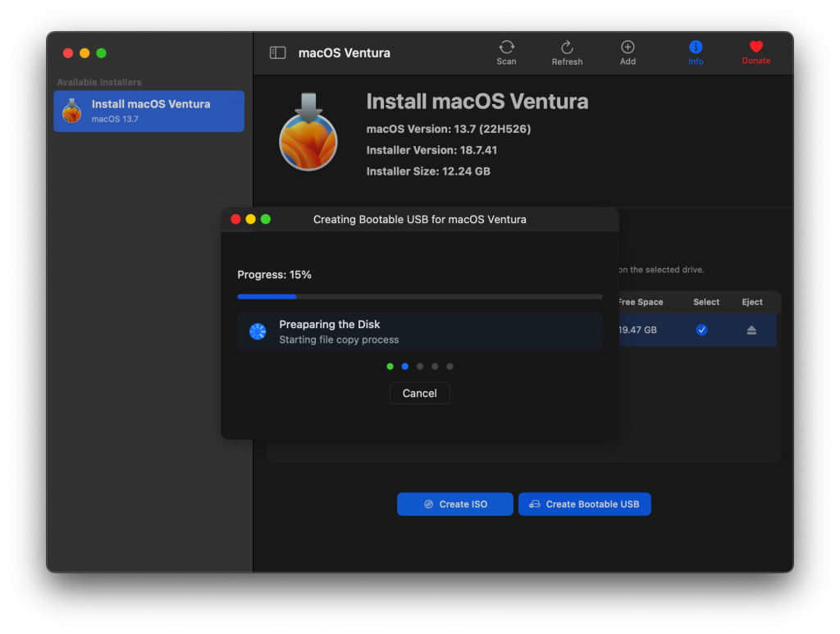The image size is (840, 634).
Task: Add a new installer
Action: [628, 53]
